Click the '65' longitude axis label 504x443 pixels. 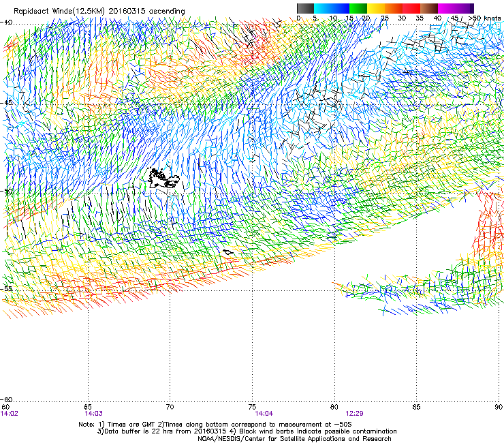tap(88, 407)
